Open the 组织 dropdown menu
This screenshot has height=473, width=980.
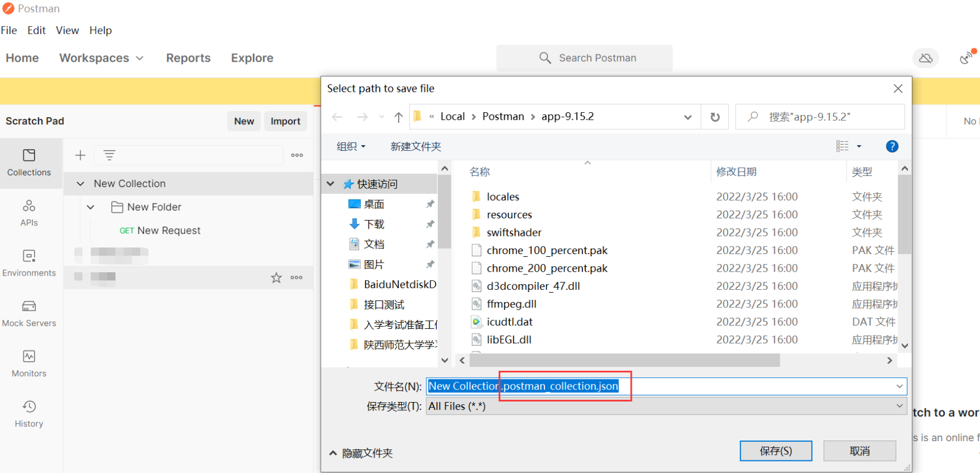tap(350, 146)
